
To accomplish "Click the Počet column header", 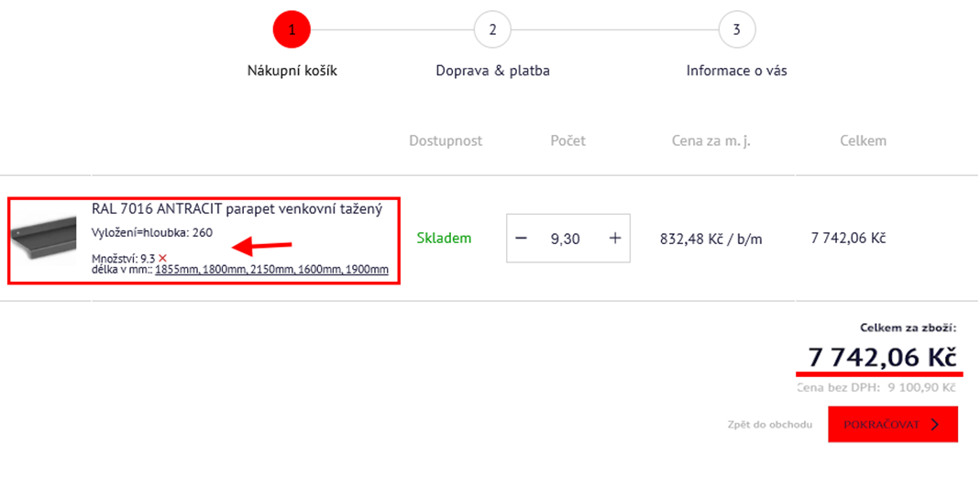I will pos(567,140).
